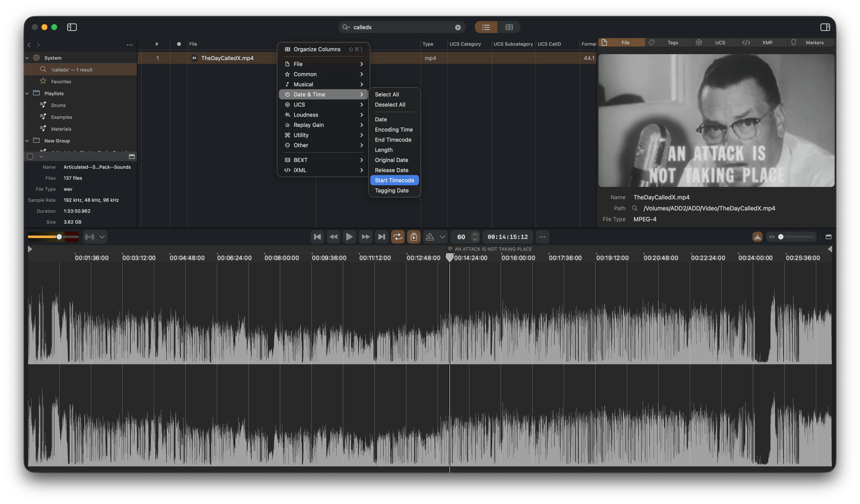Open the Common columns submenu
Viewport: 860px width, 504px height.
pos(323,74)
